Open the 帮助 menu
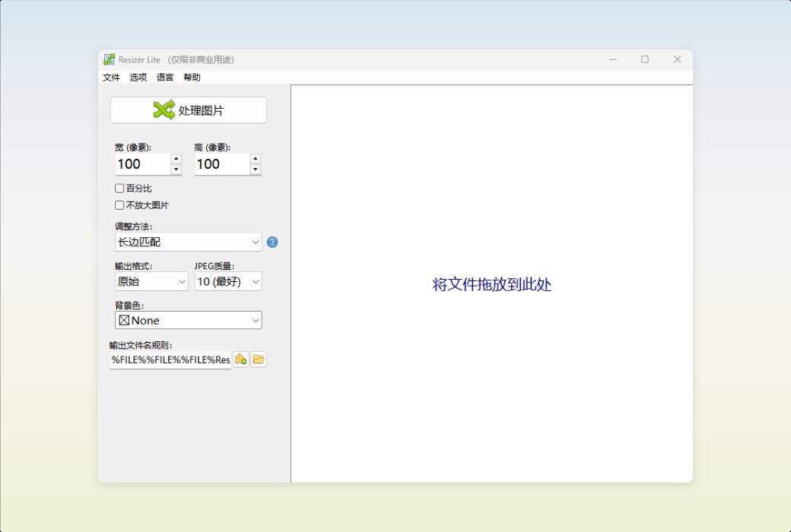This screenshot has width=791, height=532. pyautogui.click(x=192, y=77)
